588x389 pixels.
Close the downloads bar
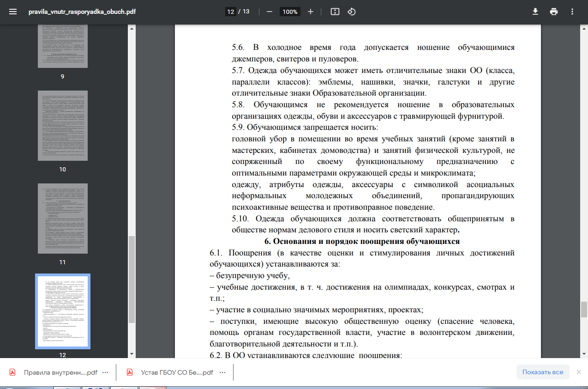(x=579, y=372)
